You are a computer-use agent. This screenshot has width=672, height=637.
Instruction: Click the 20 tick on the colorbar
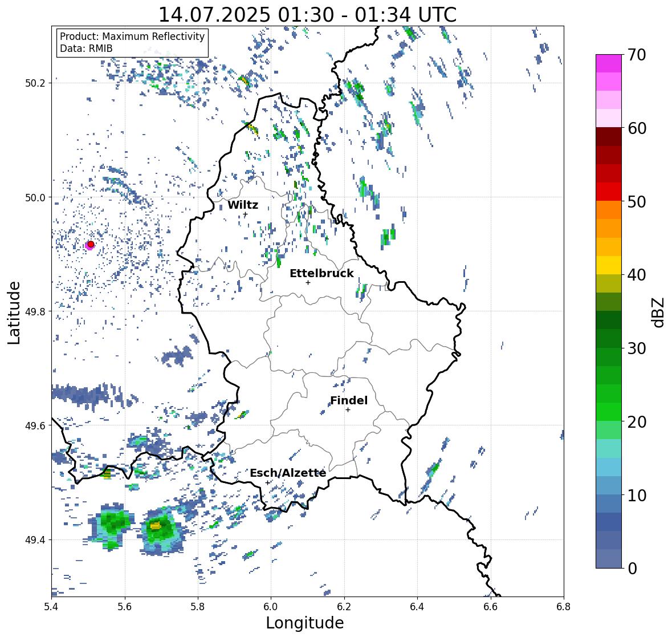tap(637, 422)
